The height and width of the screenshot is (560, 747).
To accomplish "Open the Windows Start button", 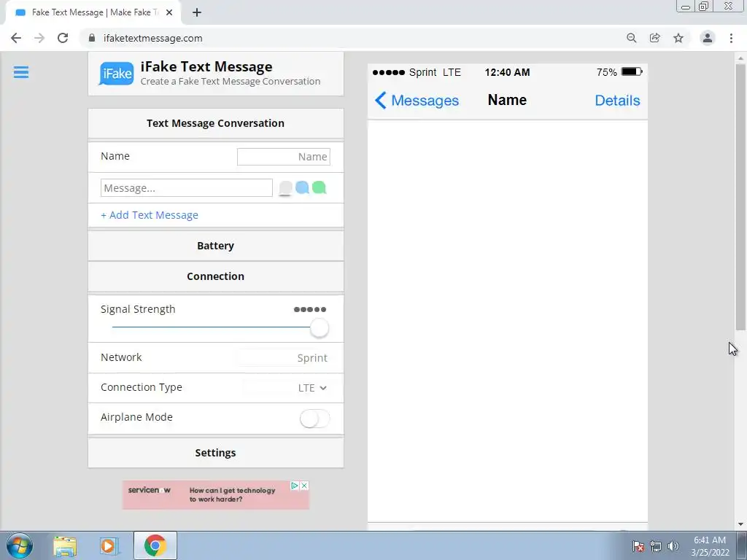I will point(20,545).
